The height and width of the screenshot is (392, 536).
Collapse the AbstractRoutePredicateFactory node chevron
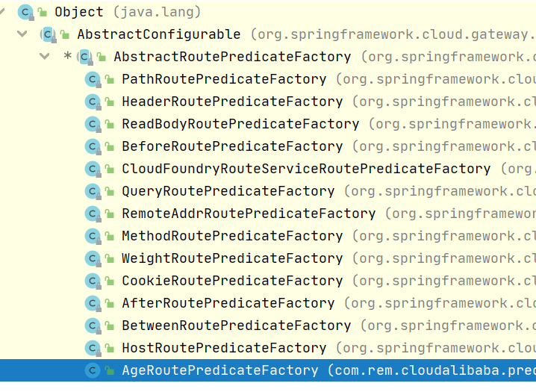(45, 57)
